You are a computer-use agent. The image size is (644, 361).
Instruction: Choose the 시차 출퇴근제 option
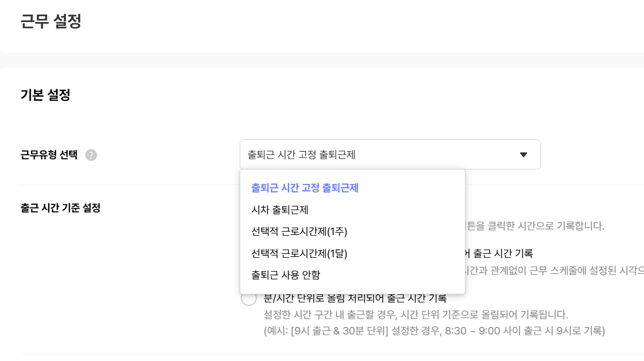point(280,210)
